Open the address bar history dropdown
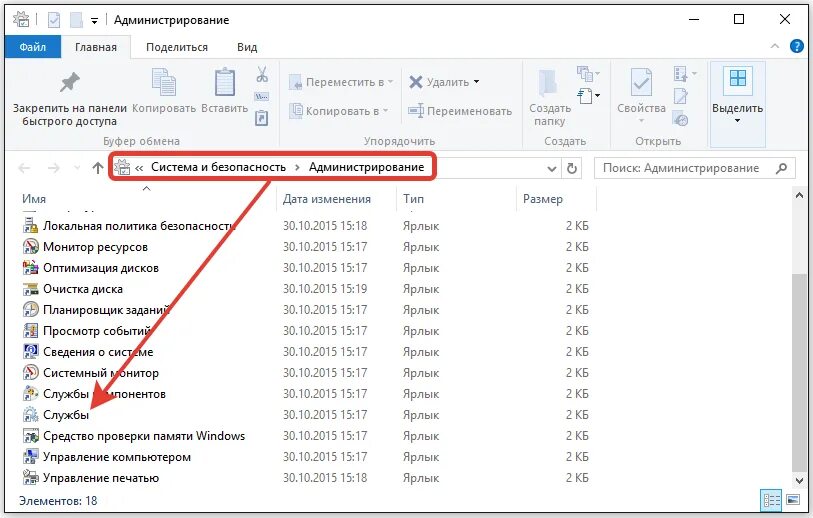 click(552, 169)
